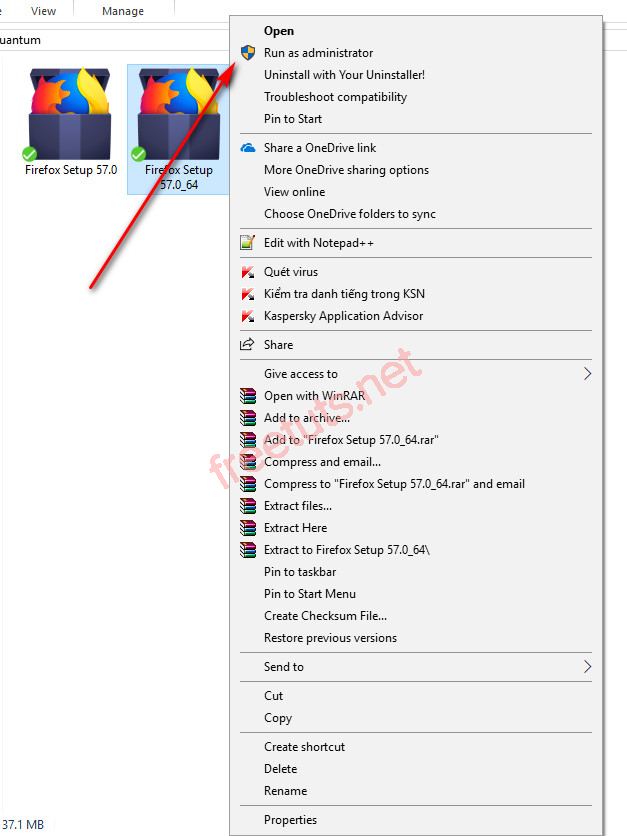Choose Choose OneDrive folders to sync
627x836 pixels.
pos(416,213)
